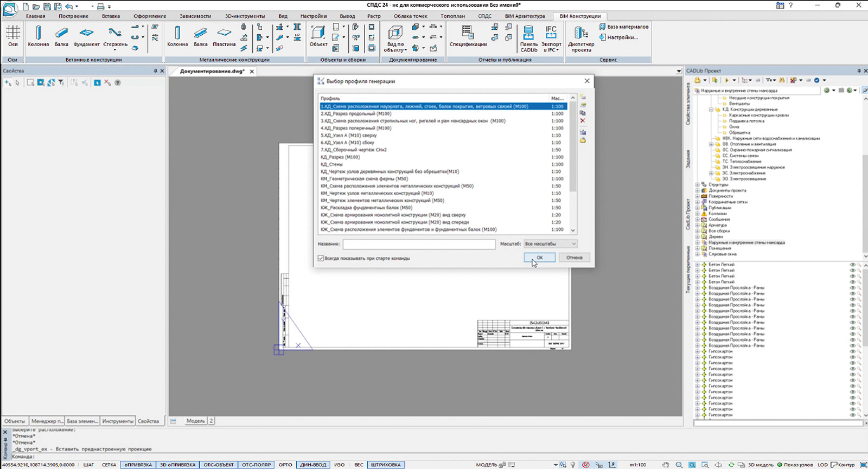Expand the Структуры tree node
868x469 pixels.
698,185
